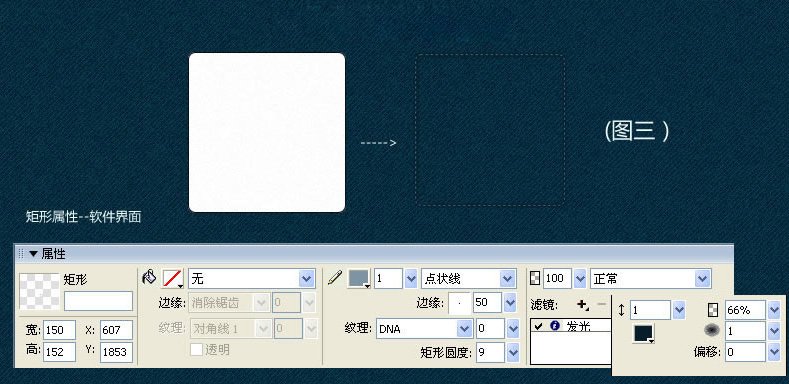Open the dark glow color swatch
The height and width of the screenshot is (384, 789).
click(x=644, y=334)
